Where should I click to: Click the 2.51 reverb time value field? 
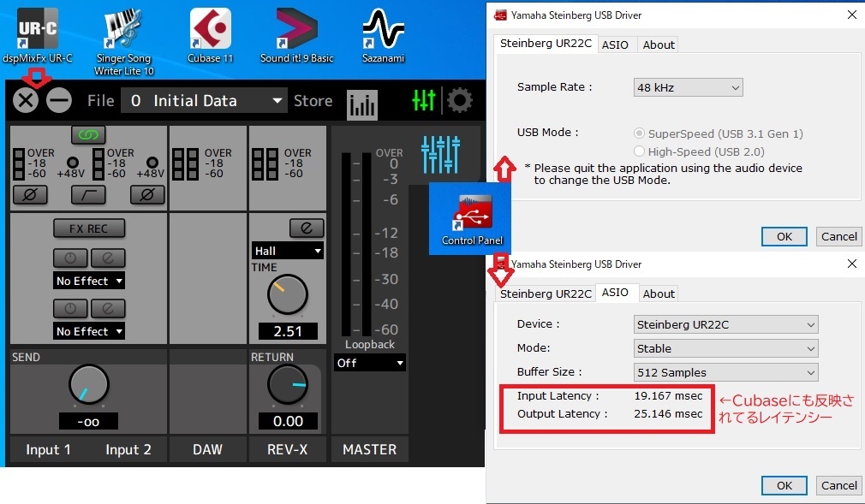[x=288, y=331]
